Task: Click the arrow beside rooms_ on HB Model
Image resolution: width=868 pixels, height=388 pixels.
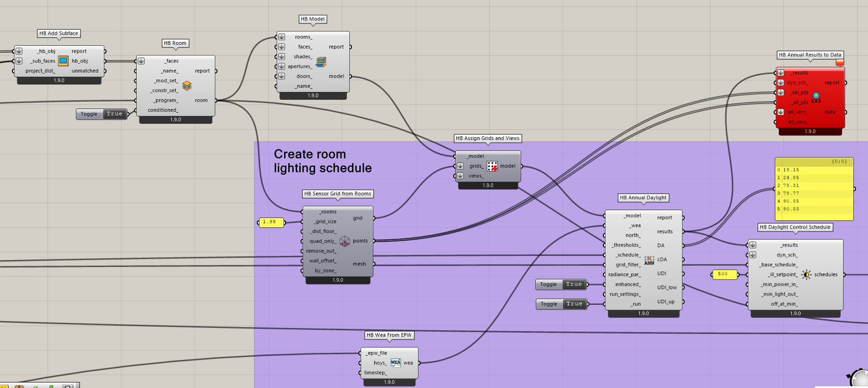Action: pyautogui.click(x=281, y=37)
